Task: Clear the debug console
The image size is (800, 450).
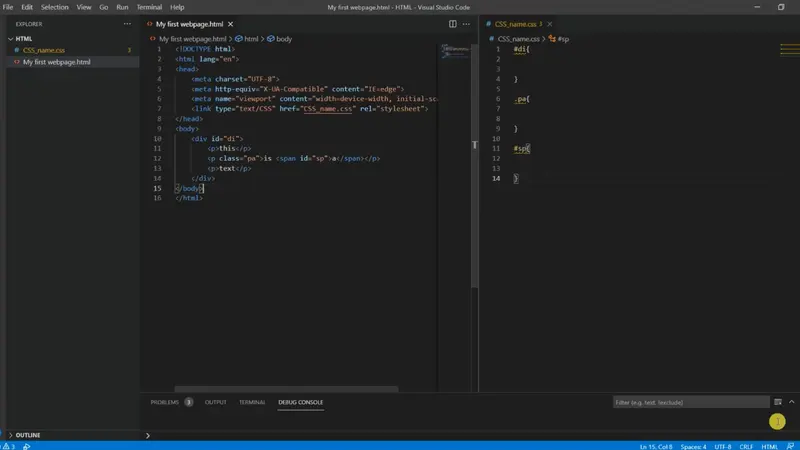Action: click(x=778, y=402)
